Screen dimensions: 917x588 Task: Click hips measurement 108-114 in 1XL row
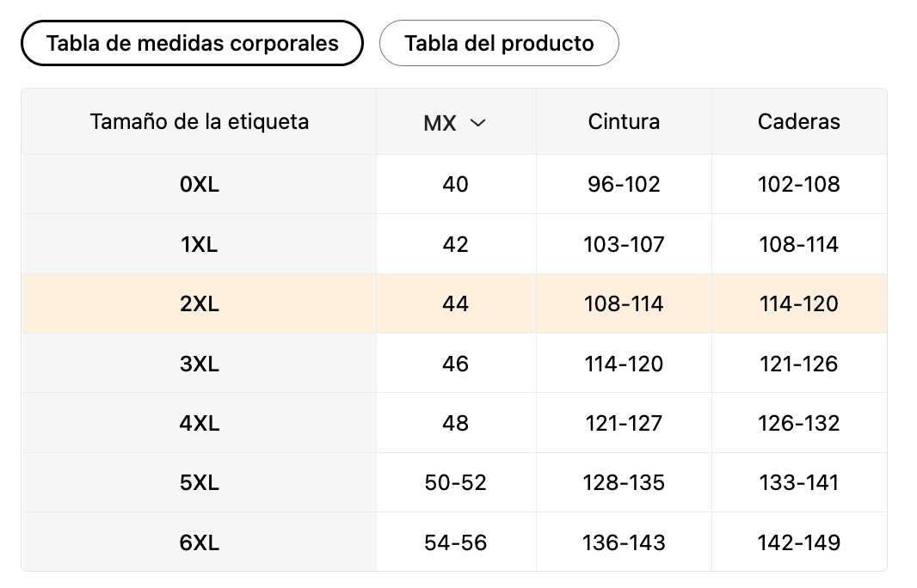pyautogui.click(x=799, y=244)
